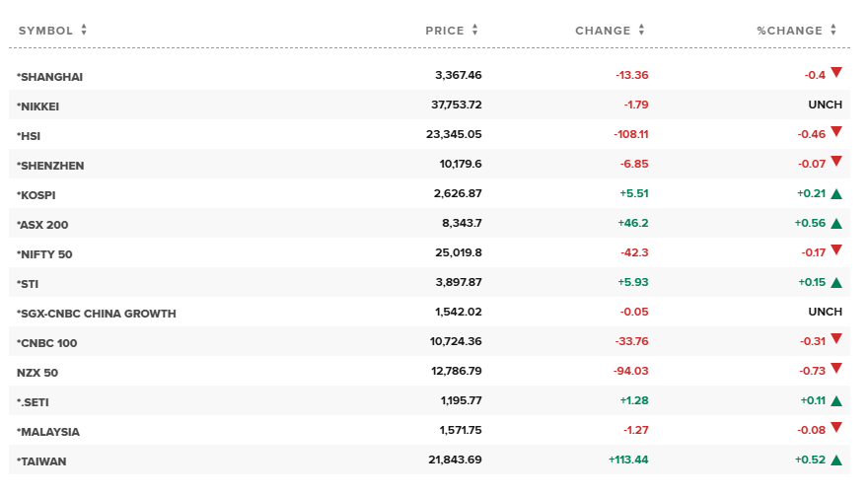Open the *NIKKEI index link
868x495 pixels.
pyautogui.click(x=44, y=106)
